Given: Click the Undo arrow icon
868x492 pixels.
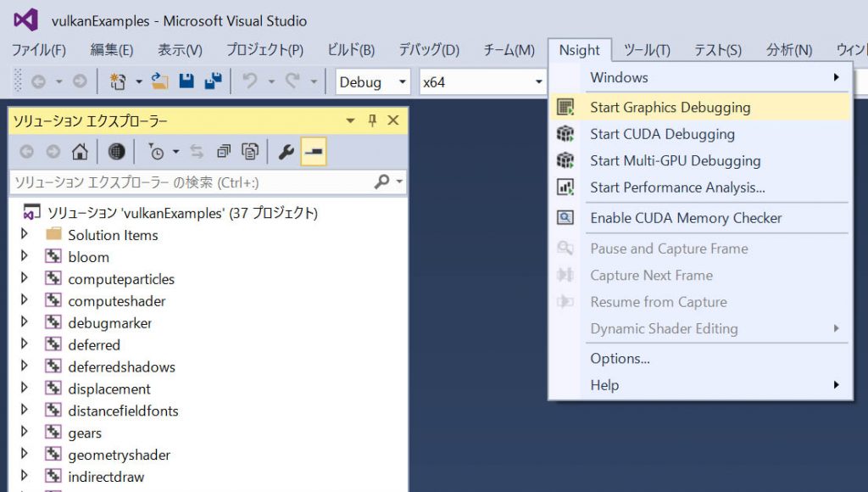Looking at the screenshot, I should (x=250, y=81).
